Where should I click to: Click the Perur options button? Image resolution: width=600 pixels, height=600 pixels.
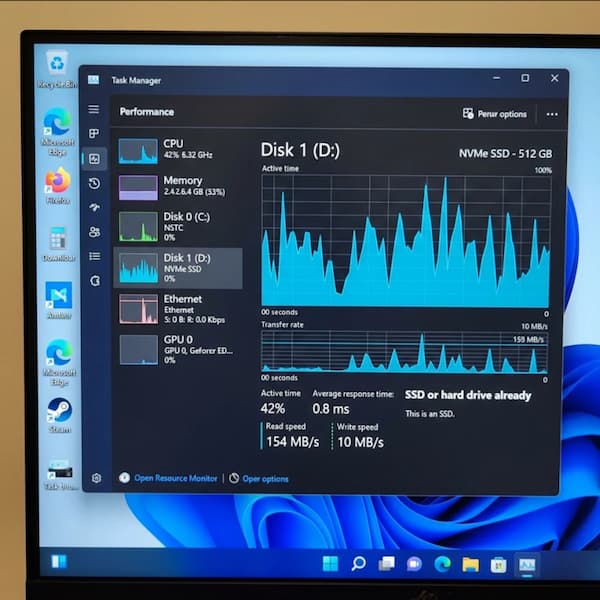[x=494, y=114]
